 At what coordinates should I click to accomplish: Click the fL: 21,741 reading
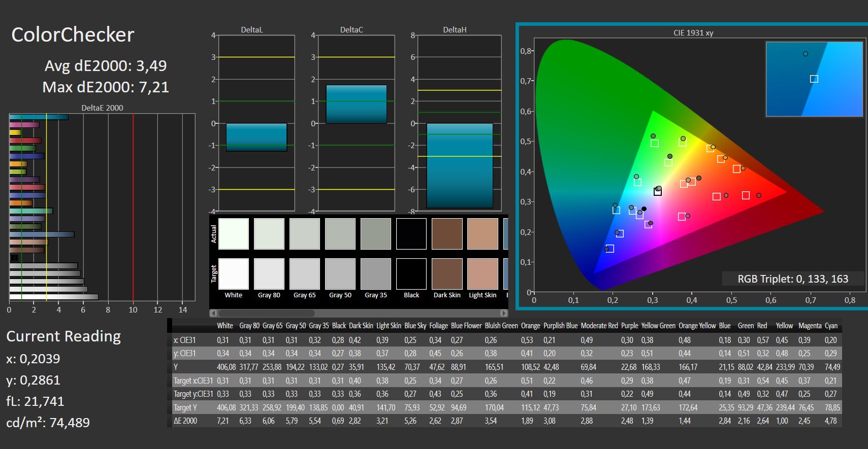[35, 401]
